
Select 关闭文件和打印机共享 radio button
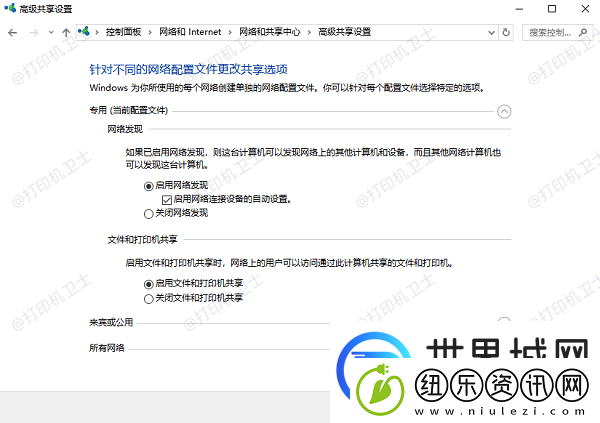148,299
